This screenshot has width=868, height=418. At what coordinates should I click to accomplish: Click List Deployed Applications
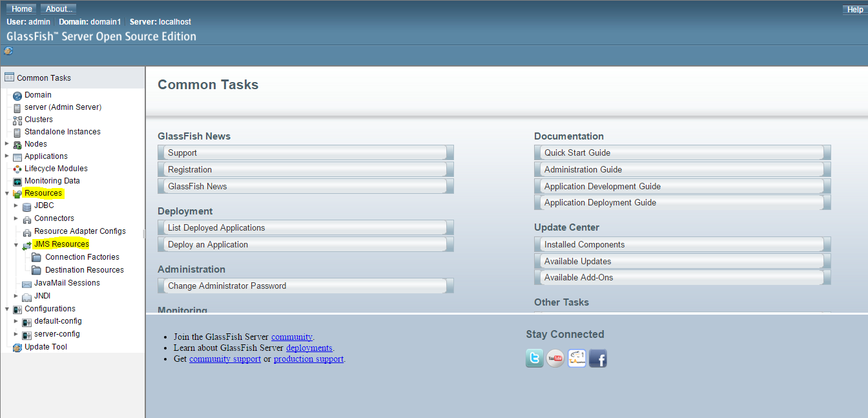(x=305, y=228)
